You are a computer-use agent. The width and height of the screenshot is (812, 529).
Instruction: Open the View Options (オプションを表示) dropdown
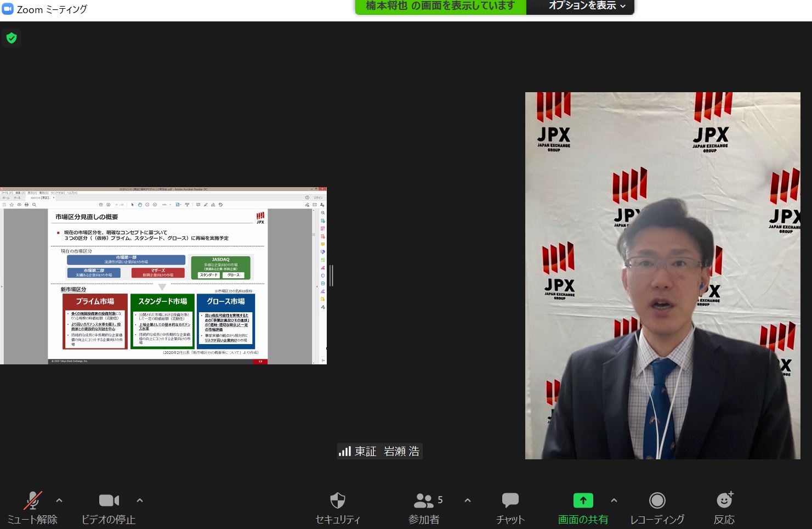pos(581,6)
